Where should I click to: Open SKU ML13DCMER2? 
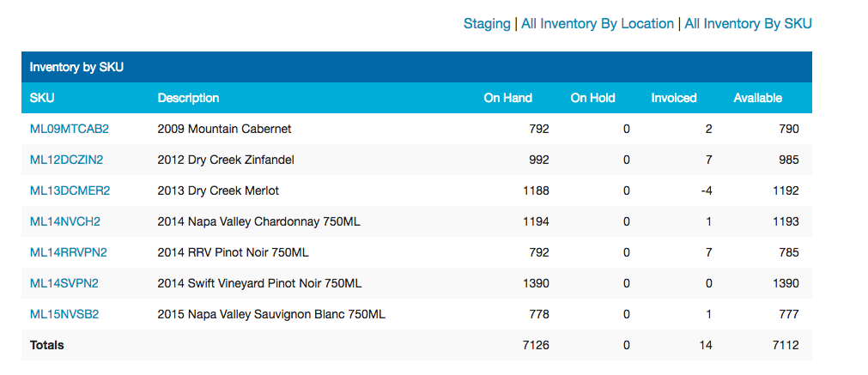(x=70, y=191)
